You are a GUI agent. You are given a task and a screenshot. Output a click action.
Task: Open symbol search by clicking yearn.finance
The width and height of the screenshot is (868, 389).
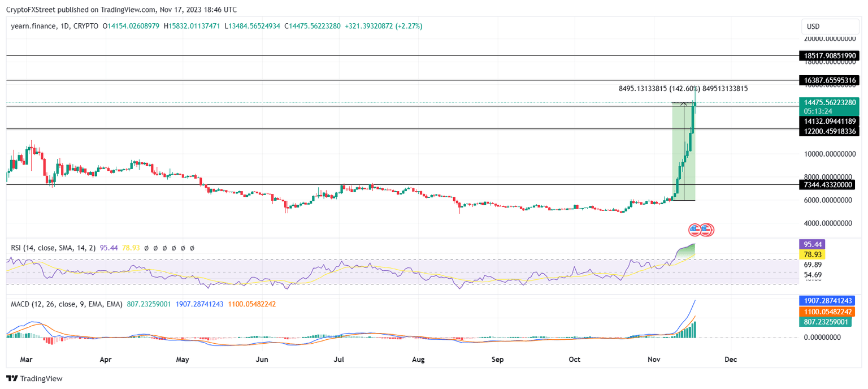33,25
